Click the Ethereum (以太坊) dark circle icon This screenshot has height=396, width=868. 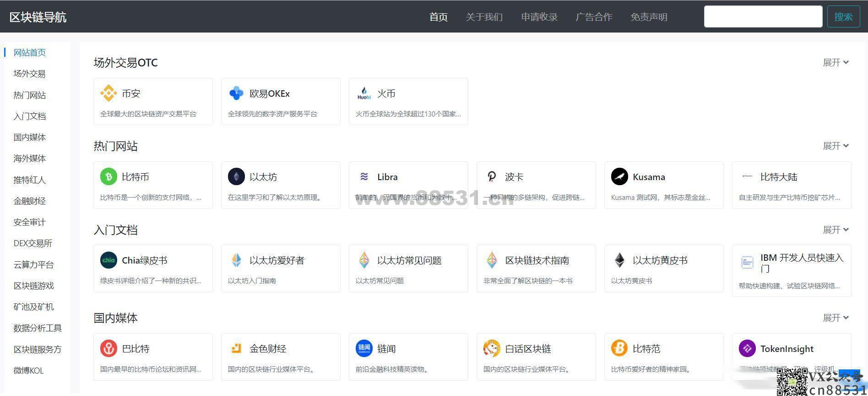click(236, 177)
